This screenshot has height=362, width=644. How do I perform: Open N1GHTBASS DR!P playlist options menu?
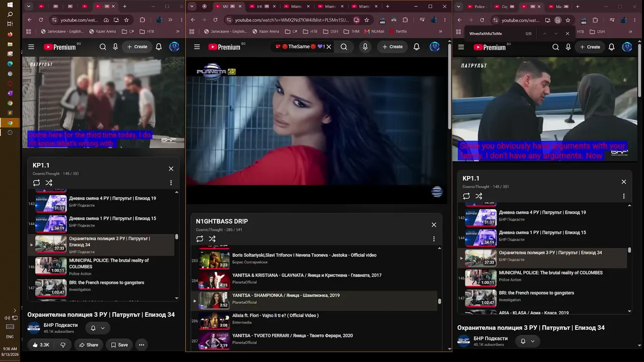click(434, 239)
